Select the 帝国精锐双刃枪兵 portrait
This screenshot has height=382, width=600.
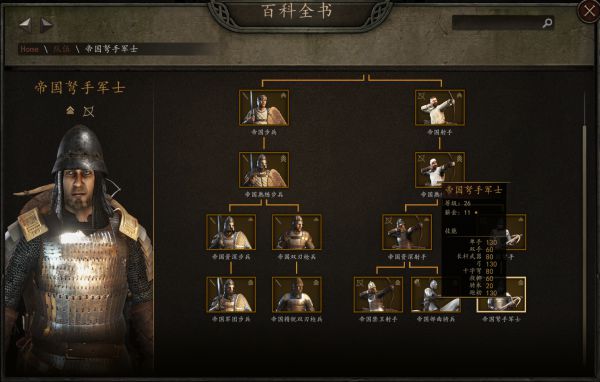coord(297,294)
